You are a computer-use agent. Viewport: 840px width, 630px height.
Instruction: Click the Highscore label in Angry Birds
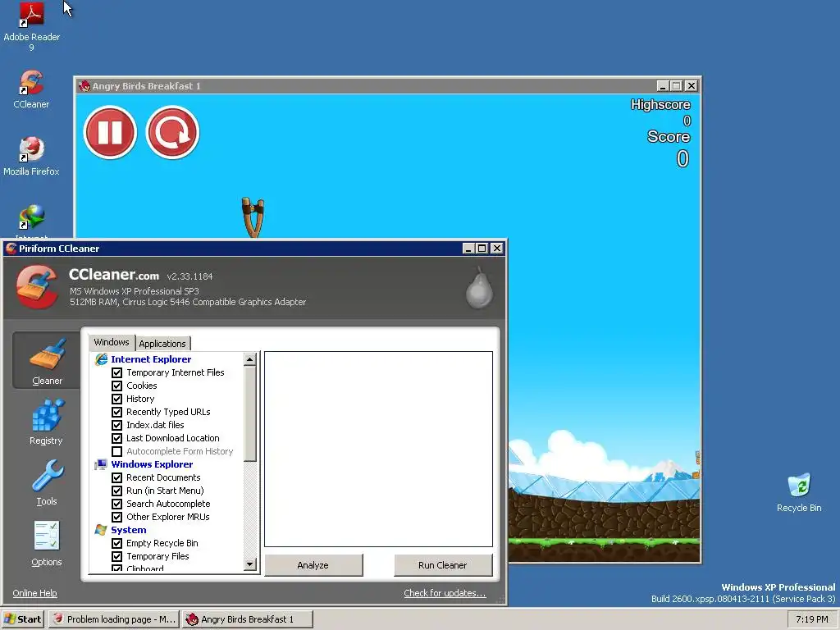coord(660,104)
